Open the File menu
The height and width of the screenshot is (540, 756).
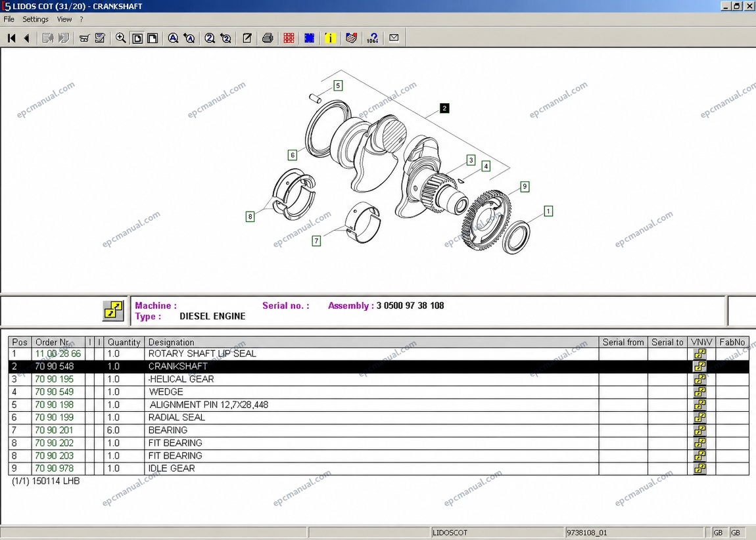click(x=9, y=19)
